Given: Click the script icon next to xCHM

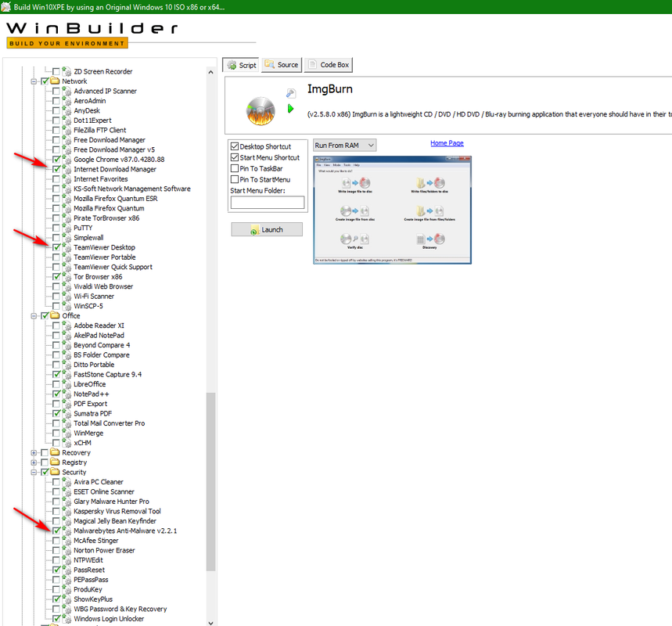Looking at the screenshot, I should coord(66,443).
